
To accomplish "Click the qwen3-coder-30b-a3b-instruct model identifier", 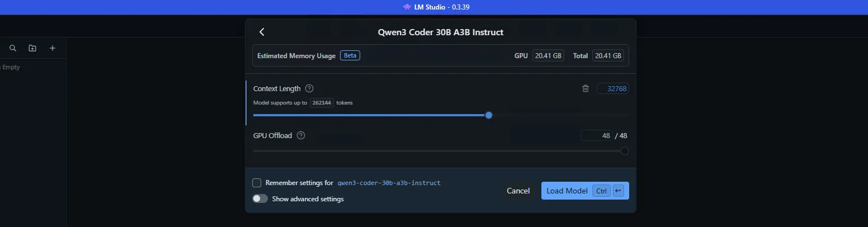I will (x=389, y=183).
